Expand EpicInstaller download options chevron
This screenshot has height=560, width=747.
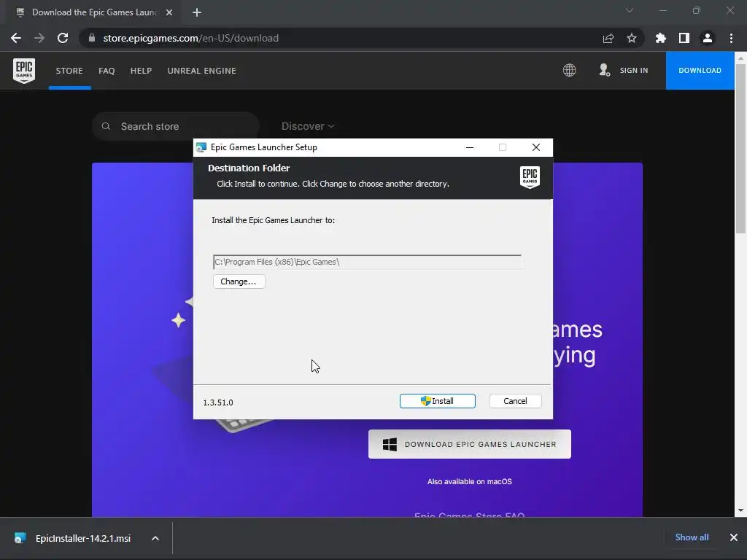[155, 538]
